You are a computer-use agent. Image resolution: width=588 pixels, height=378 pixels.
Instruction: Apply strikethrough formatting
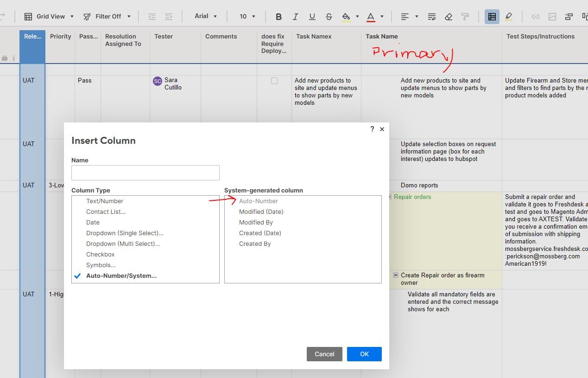(329, 16)
